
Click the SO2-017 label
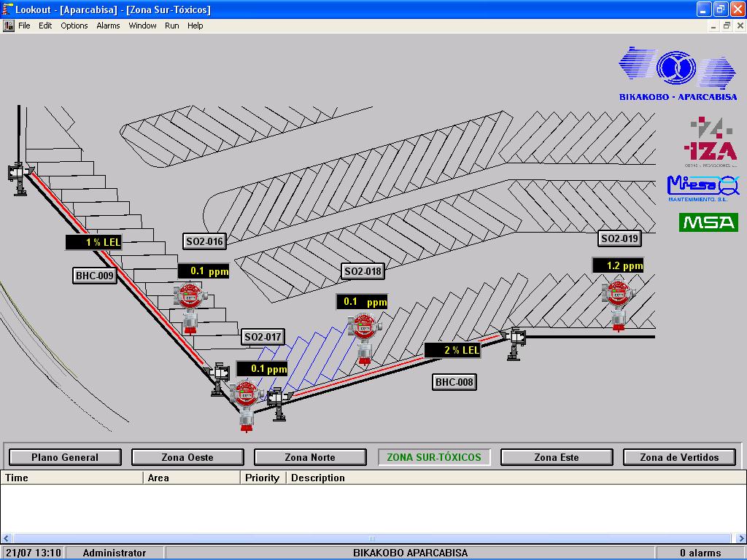263,337
